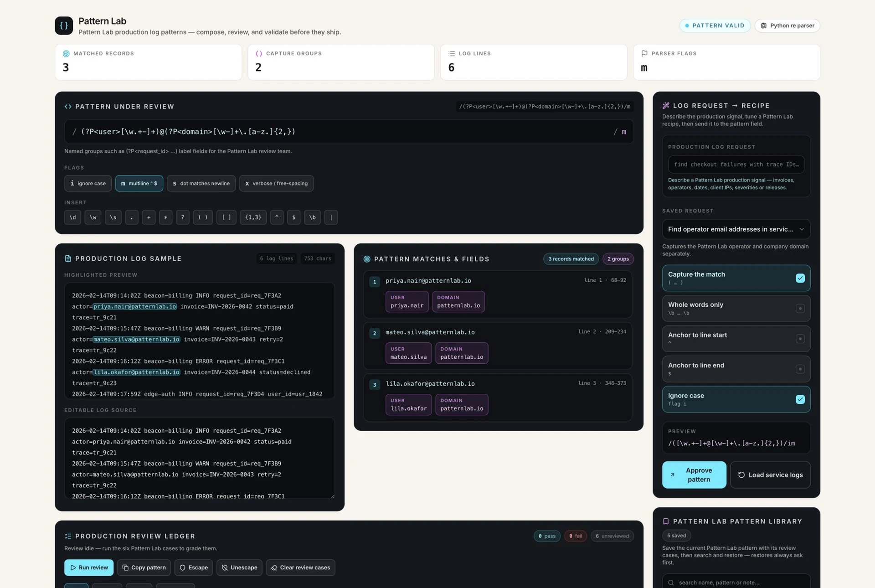Viewport: 875px width, 588px height.
Task: Insert the ( ) group token
Action: (x=203, y=217)
